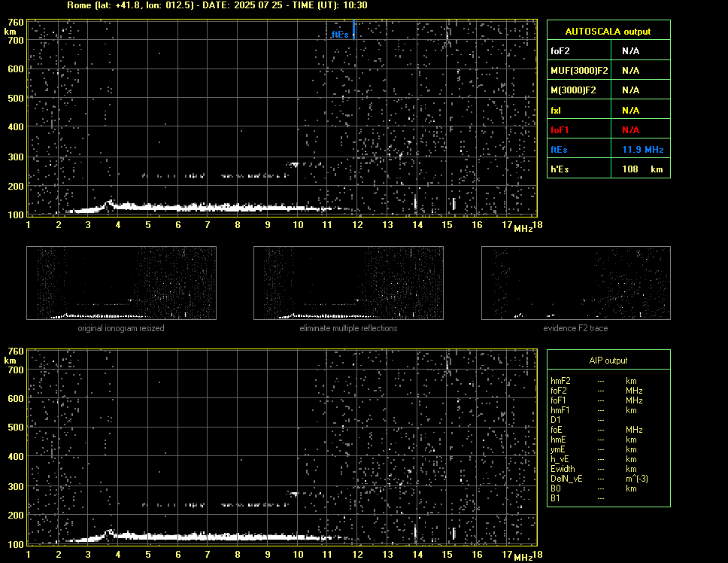
Task: Click the 'eliminate multiple reflections' thumbnail
Action: point(348,283)
